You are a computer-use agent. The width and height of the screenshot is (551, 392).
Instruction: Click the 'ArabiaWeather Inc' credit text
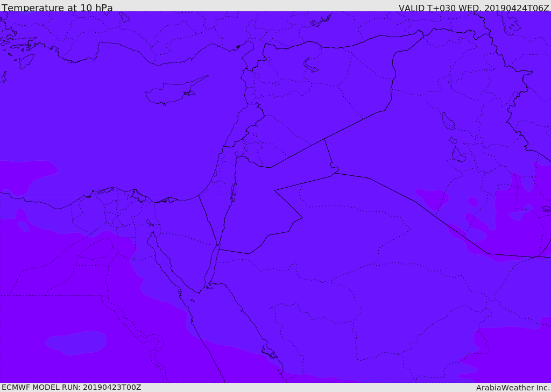[x=513, y=388]
